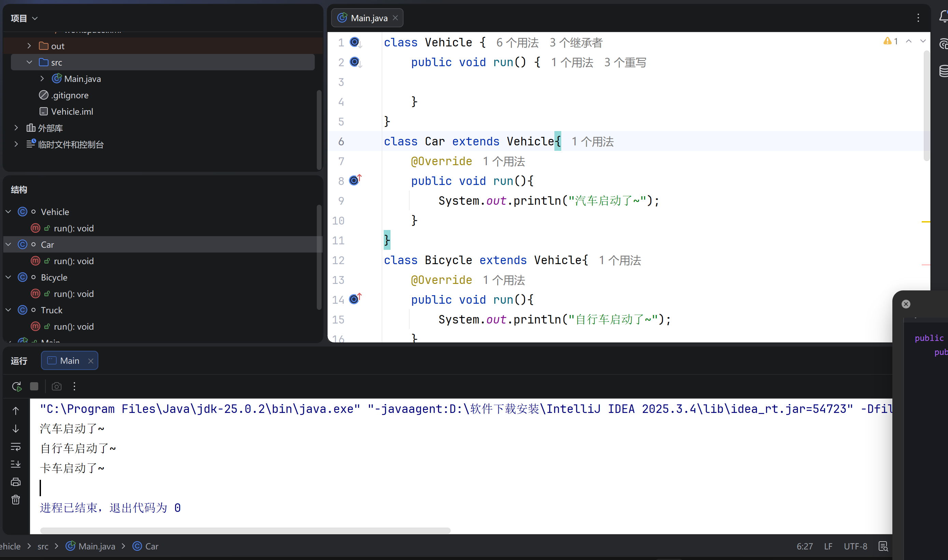Viewport: 948px width, 560px height.
Task: Click the Rerun Main icon
Action: point(16,386)
